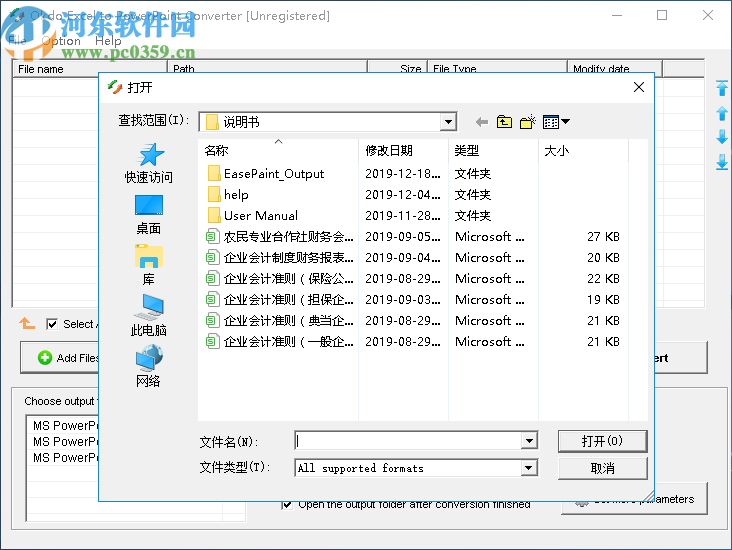
Task: Open the File menu
Action: point(17,41)
